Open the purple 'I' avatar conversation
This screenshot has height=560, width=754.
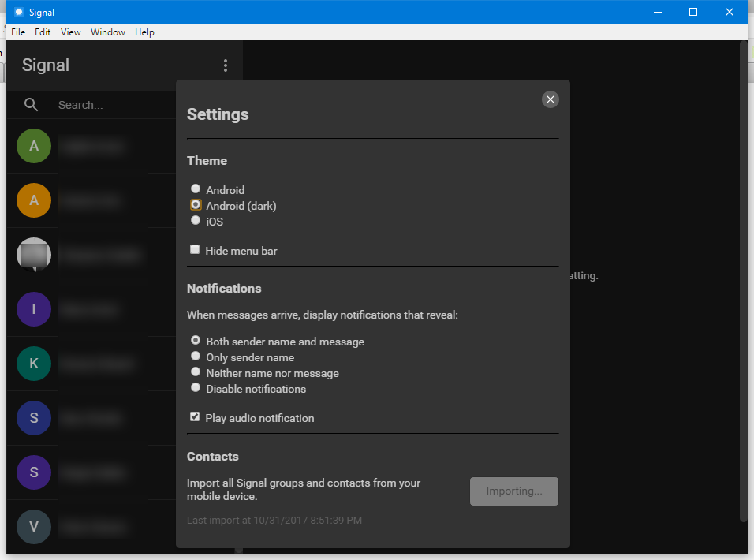(34, 309)
